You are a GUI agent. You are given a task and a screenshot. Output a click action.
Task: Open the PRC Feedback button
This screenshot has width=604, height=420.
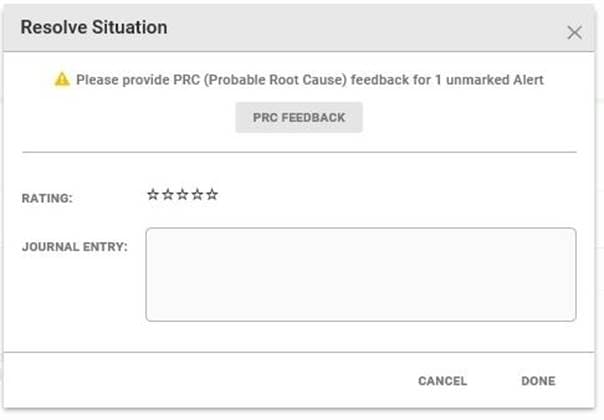click(299, 117)
